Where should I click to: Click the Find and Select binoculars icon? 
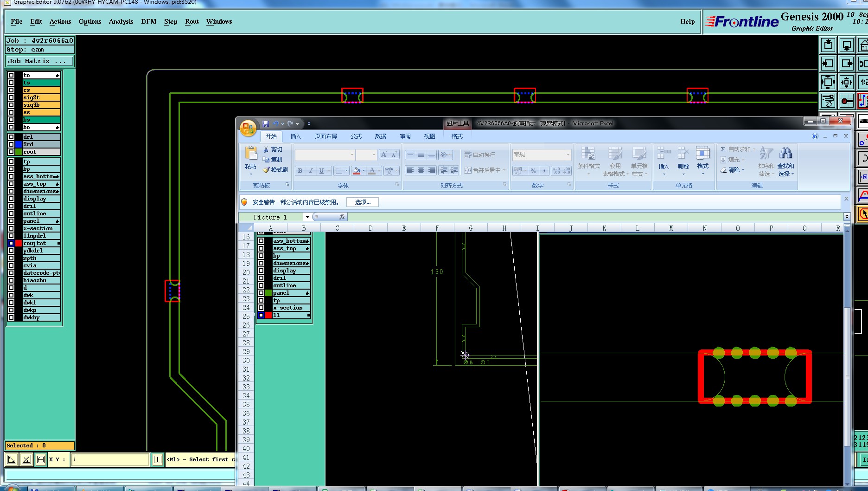point(785,153)
